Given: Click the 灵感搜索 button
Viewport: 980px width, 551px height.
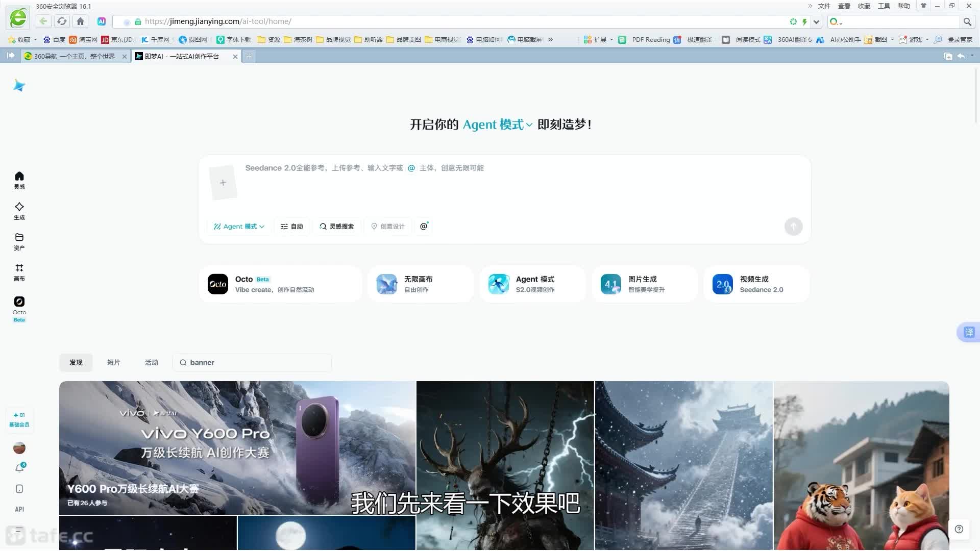Looking at the screenshot, I should (x=336, y=227).
